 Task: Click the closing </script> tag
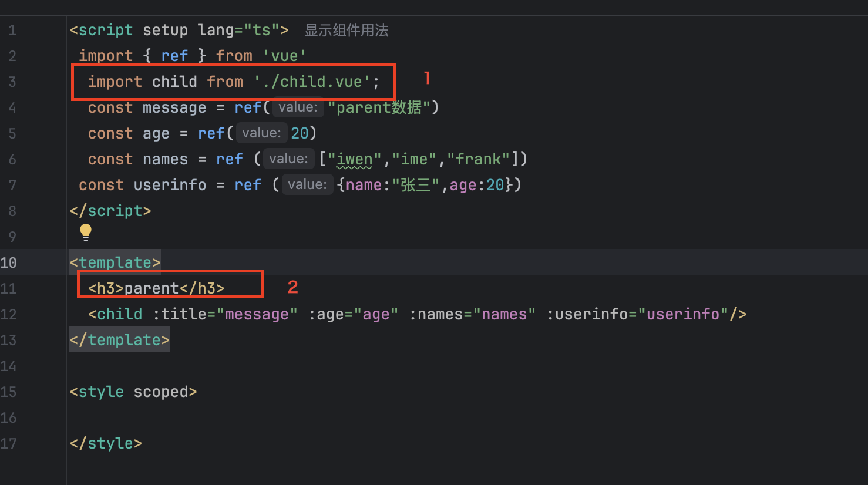click(110, 211)
